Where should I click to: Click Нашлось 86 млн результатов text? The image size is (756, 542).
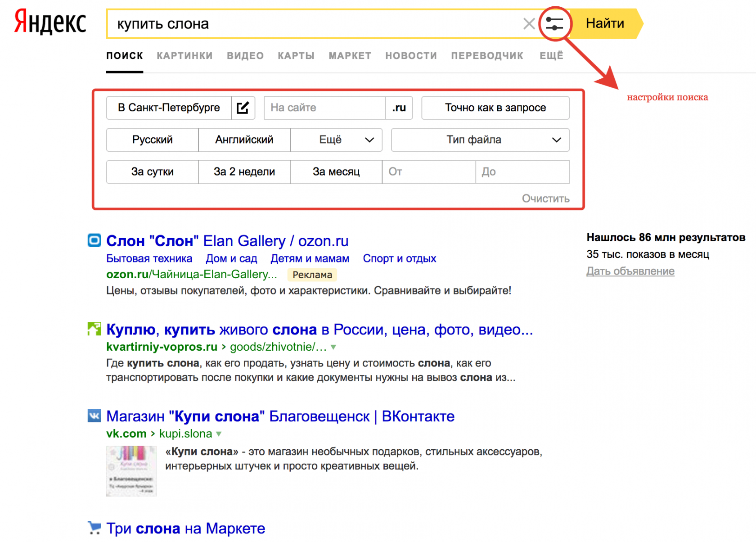point(666,237)
